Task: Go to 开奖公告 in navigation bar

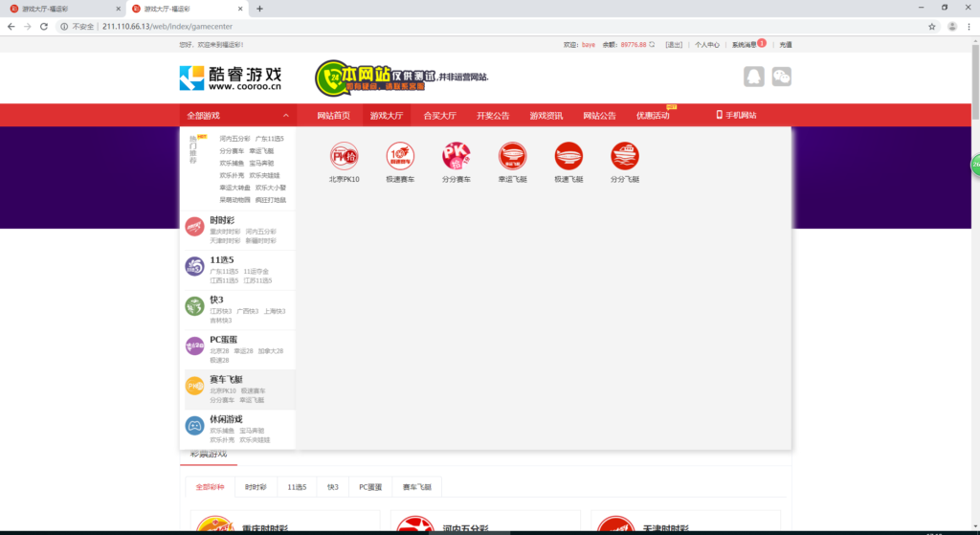Action: (x=493, y=116)
